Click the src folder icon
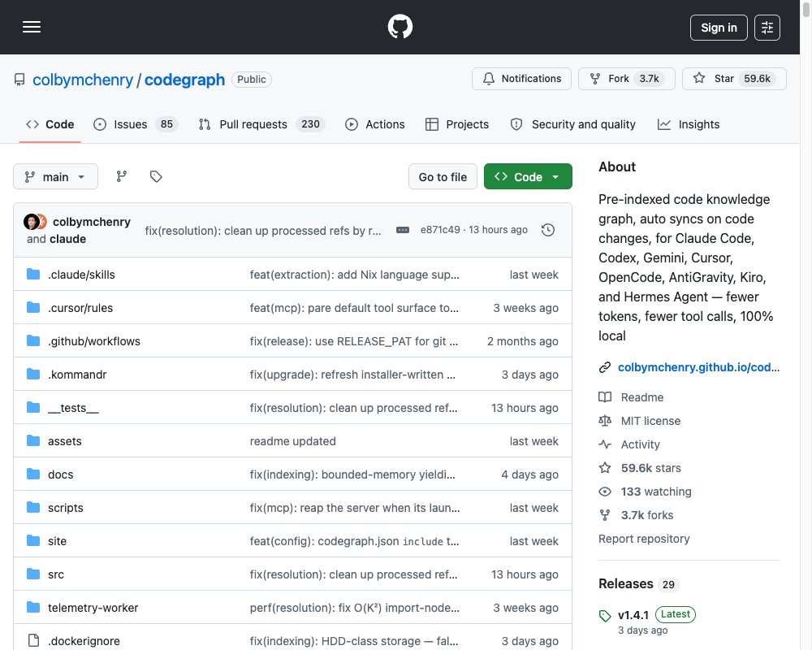The height and width of the screenshot is (650, 812). pyautogui.click(x=33, y=574)
